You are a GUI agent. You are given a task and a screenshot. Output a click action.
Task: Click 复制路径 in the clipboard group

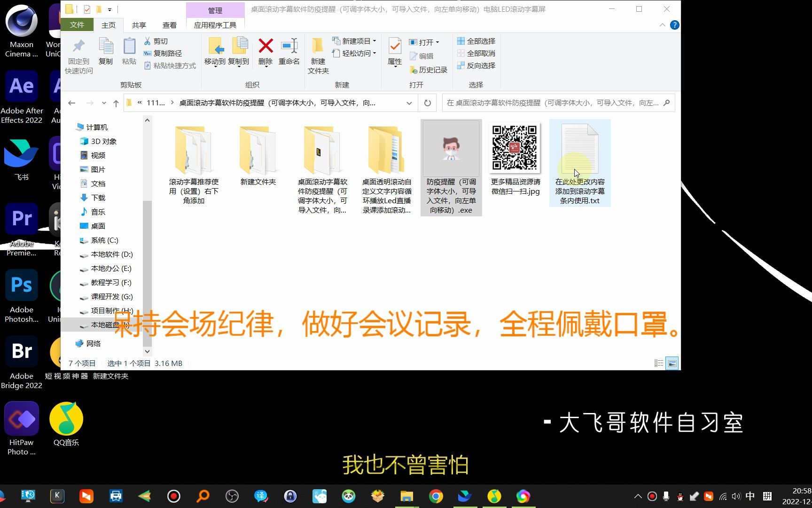(163, 54)
